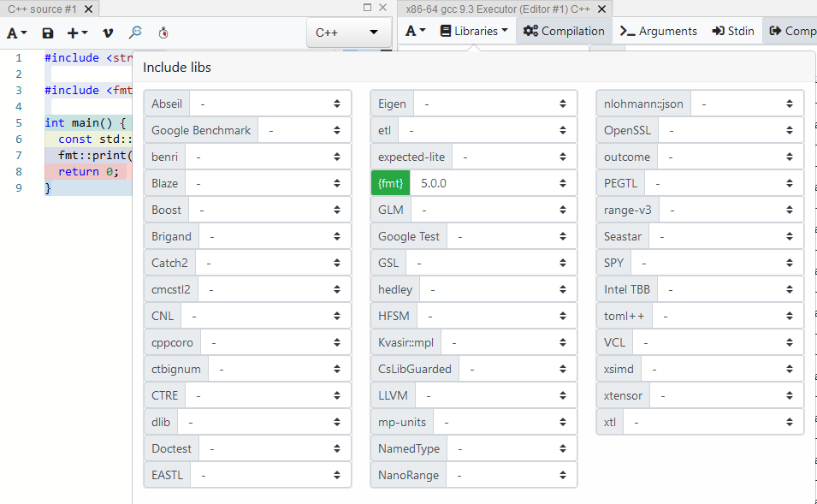817x504 pixels.
Task: Save the C++ source file
Action: 47,31
